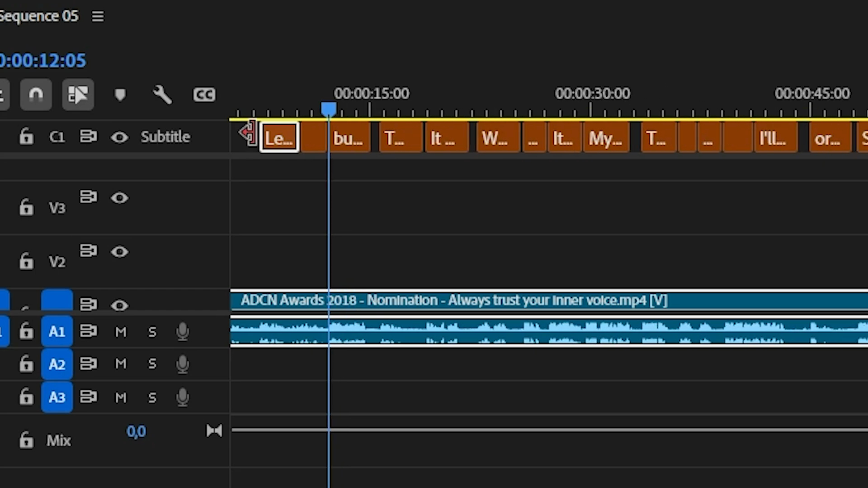Screen dimensions: 868x488
Task: Lock the A3 audio track
Action: pos(26,397)
